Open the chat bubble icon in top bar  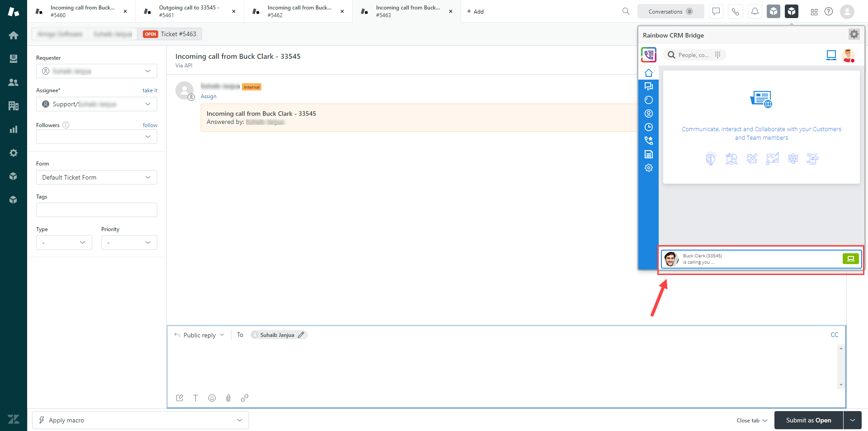716,11
